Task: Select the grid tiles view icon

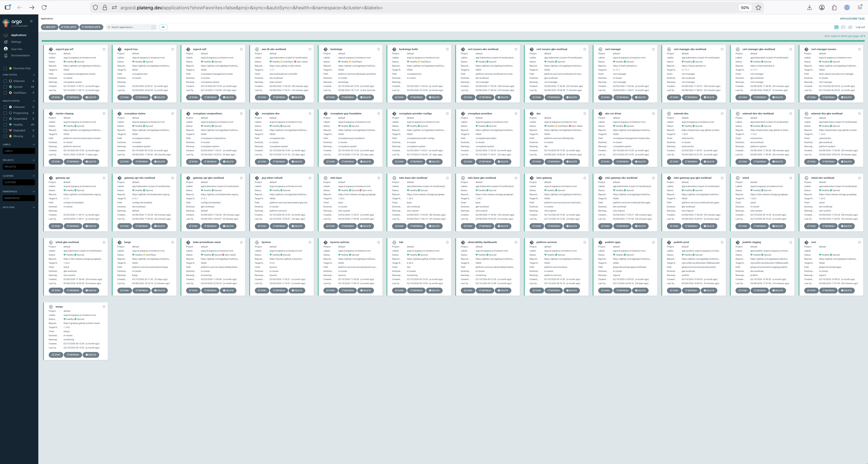Action: click(836, 27)
